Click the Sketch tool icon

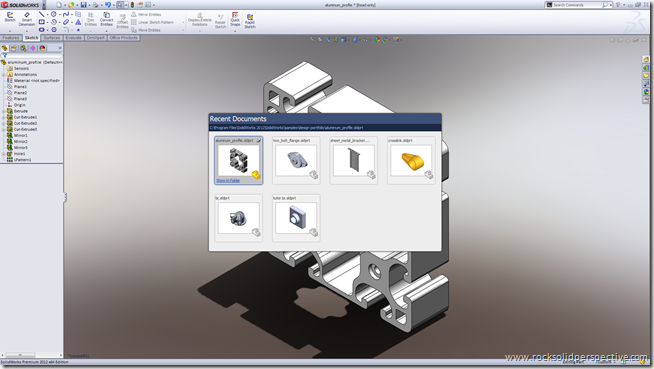point(10,17)
